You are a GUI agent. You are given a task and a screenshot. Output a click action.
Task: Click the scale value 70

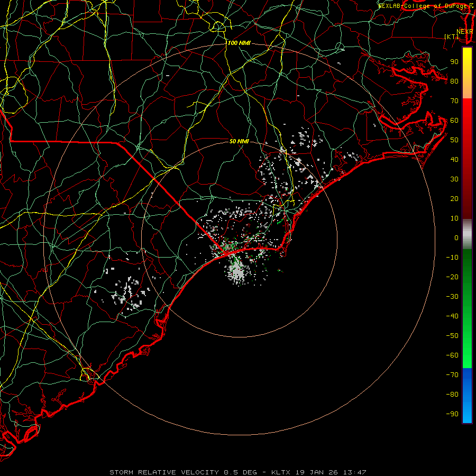pyautogui.click(x=454, y=101)
